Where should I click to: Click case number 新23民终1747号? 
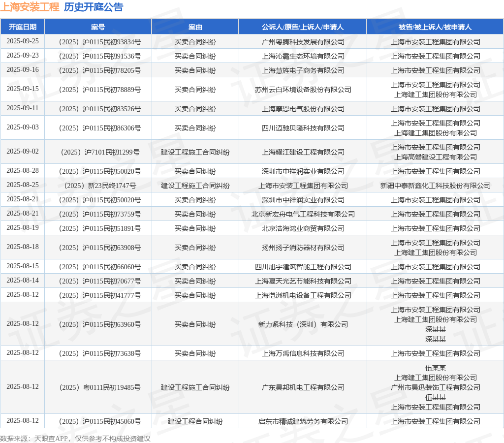coord(100,186)
